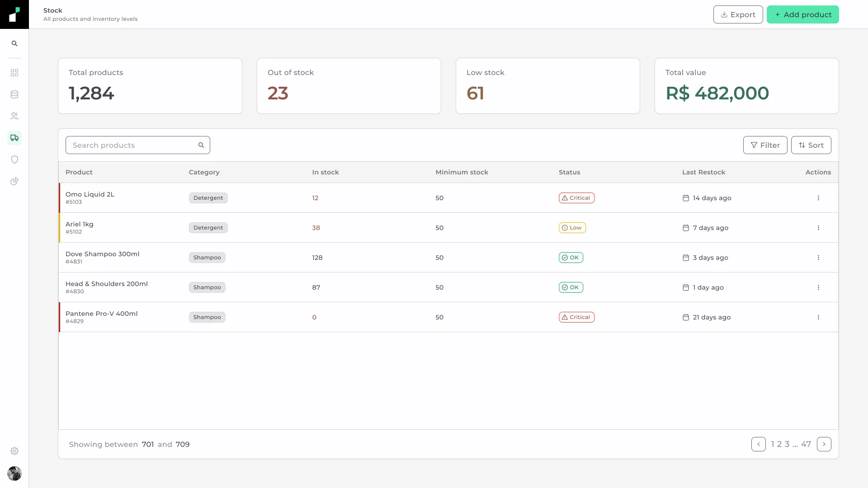Viewport: 868px width, 488px height.
Task: Go to the next page arrow
Action: pos(824,444)
